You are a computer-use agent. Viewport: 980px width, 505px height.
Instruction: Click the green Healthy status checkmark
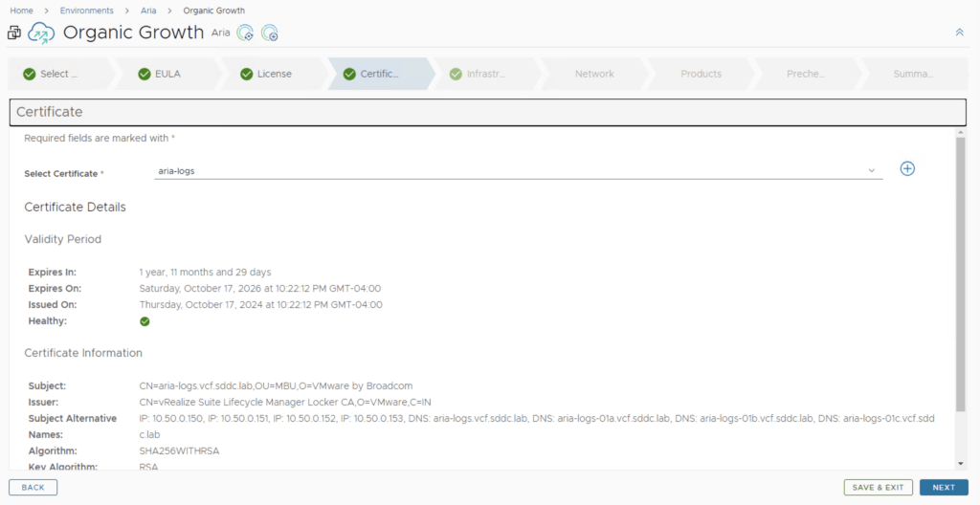145,321
